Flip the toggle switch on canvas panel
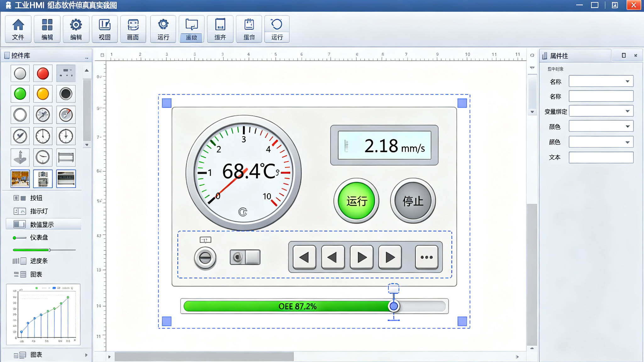This screenshot has height=362, width=644. tap(245, 257)
